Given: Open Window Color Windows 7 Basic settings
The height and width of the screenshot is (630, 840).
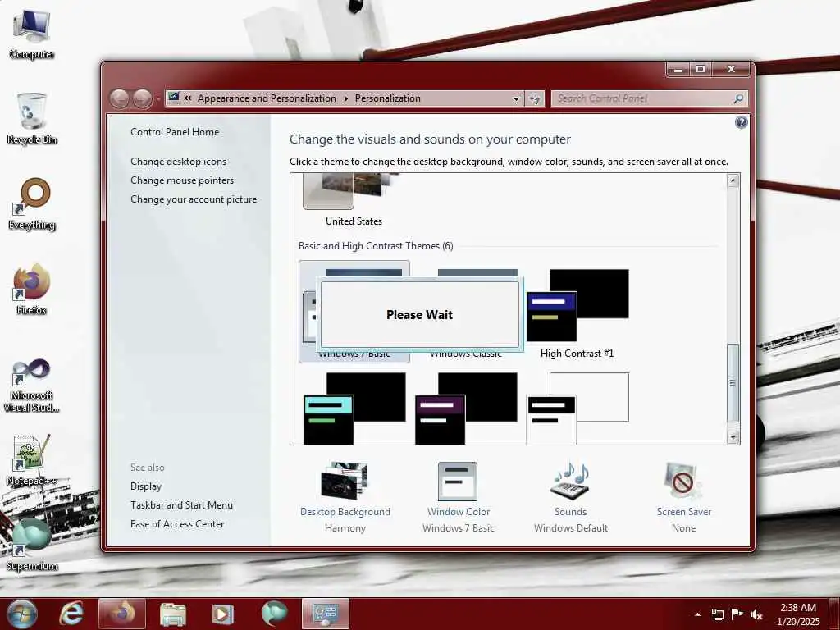Looking at the screenshot, I should pos(458,498).
